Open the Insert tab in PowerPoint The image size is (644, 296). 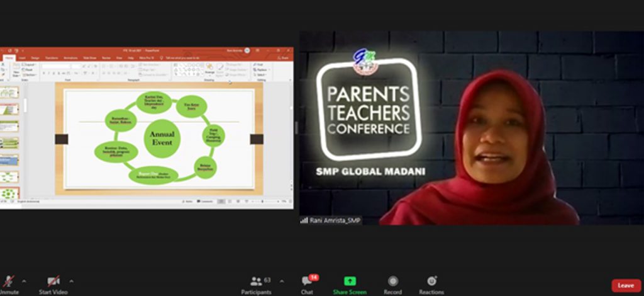(22, 58)
